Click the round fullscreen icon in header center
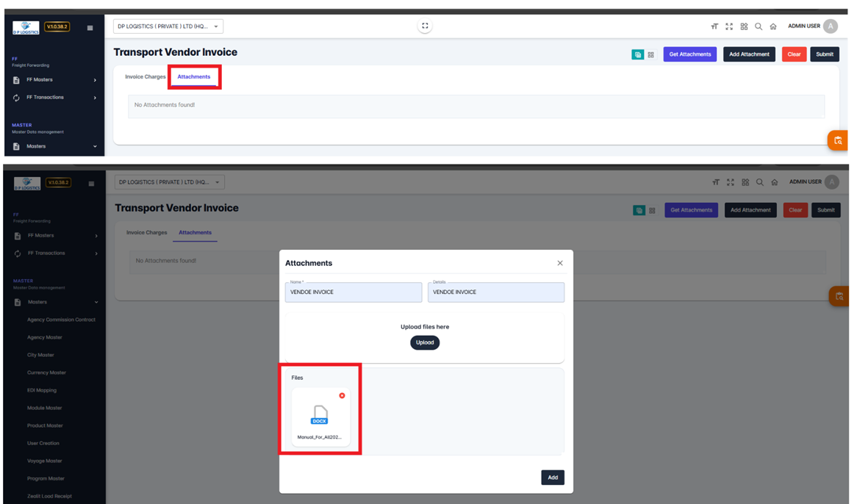 (x=425, y=26)
